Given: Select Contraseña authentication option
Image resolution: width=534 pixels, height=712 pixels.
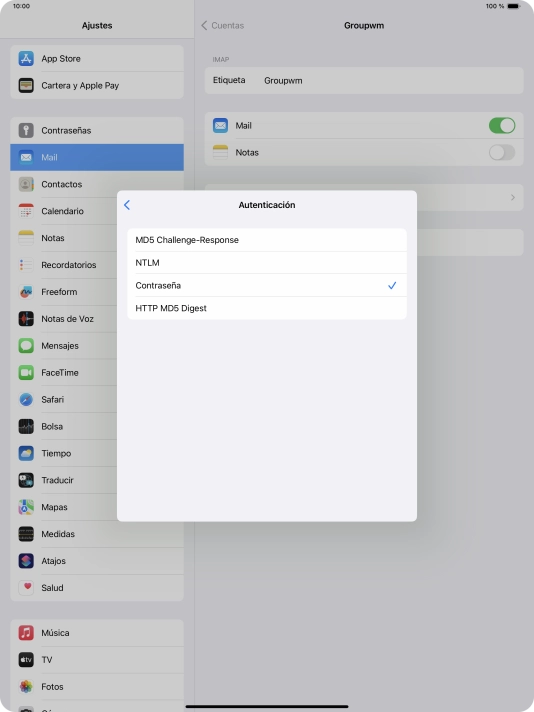Looking at the screenshot, I should click(x=267, y=286).
